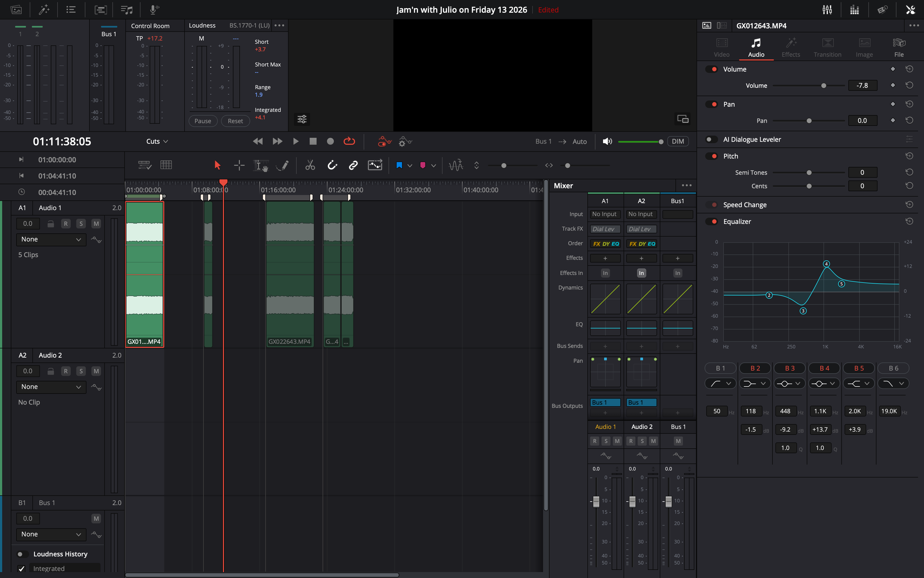This screenshot has width=924, height=578.
Task: Solo the Audio 1 track
Action: coord(81,223)
